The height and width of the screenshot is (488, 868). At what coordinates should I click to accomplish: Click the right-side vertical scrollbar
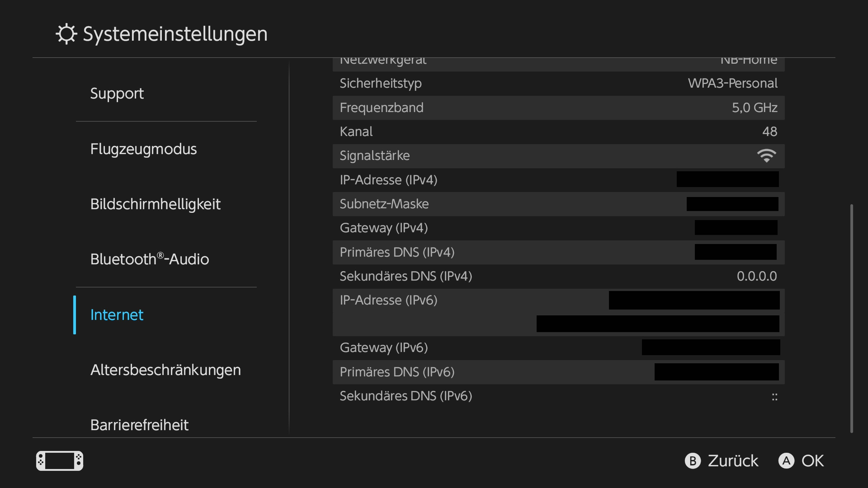tap(851, 318)
